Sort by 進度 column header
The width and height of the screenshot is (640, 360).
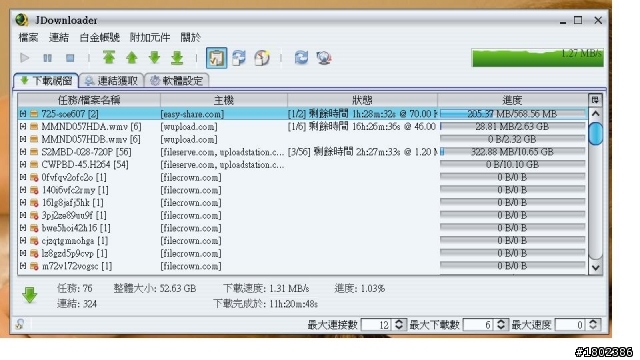tap(512, 100)
